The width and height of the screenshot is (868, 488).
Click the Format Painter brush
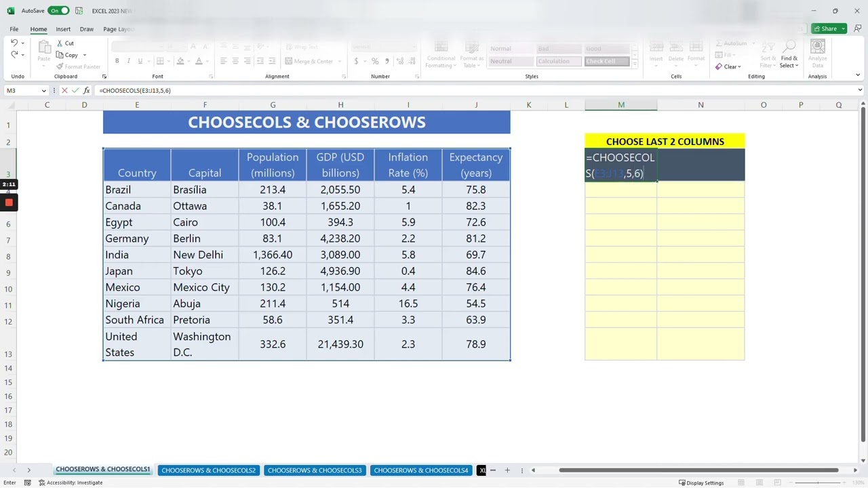(60, 66)
